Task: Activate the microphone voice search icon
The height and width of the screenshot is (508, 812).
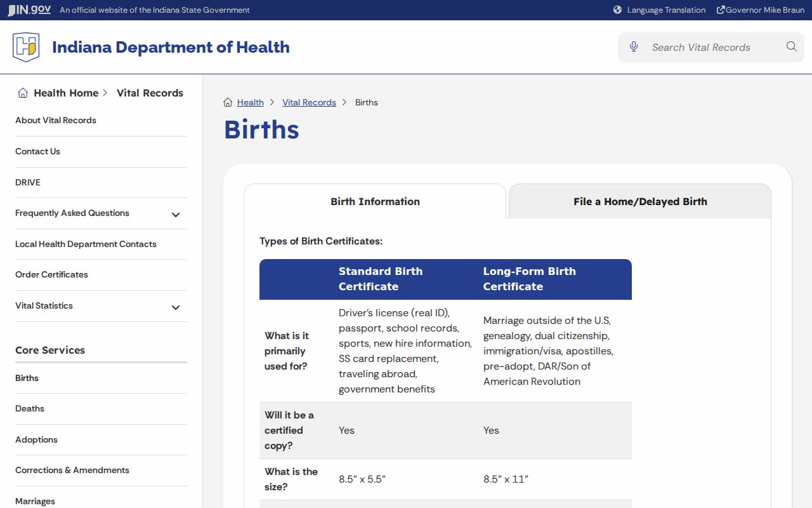Action: coord(634,47)
